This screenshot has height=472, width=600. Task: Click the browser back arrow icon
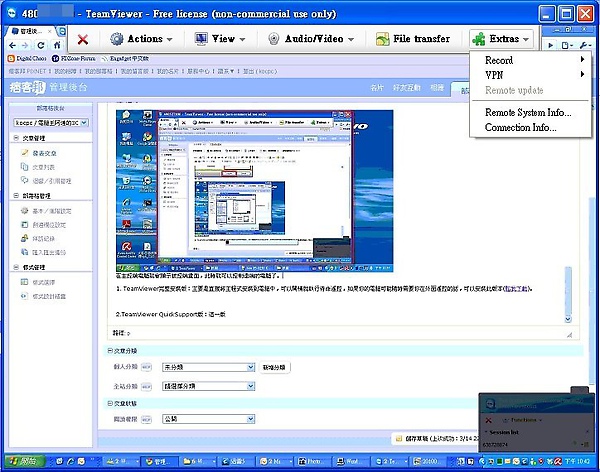pyautogui.click(x=10, y=46)
